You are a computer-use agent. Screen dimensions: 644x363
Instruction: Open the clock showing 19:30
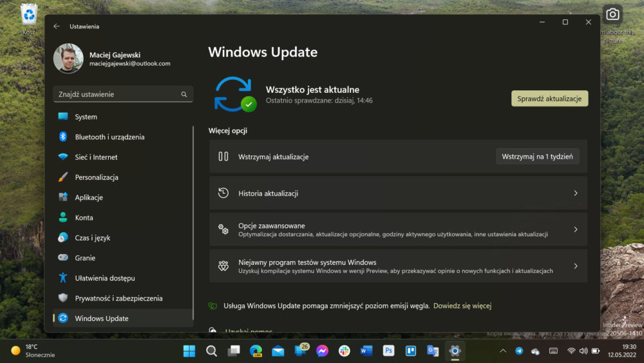tap(622, 351)
